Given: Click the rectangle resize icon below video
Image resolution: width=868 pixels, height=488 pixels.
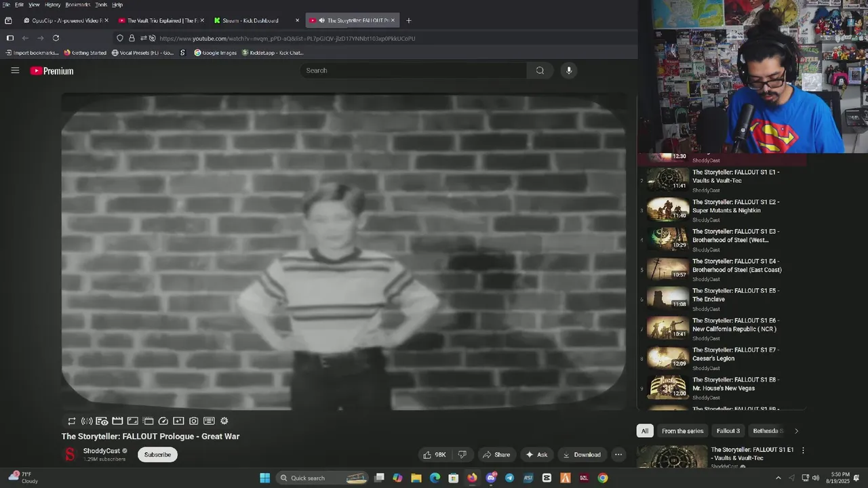Looking at the screenshot, I should point(133,421).
